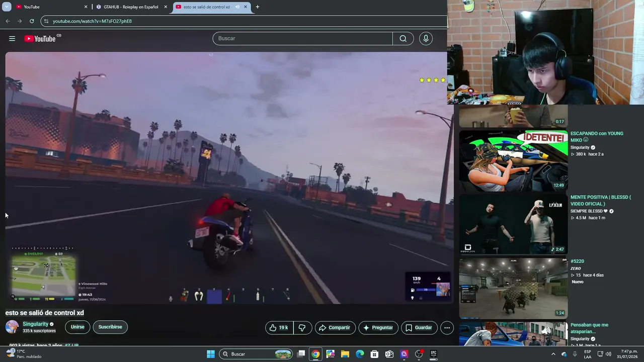Expand the Chrome tab search dropdown
Screen dimensions: 644x362
tap(7, 7)
